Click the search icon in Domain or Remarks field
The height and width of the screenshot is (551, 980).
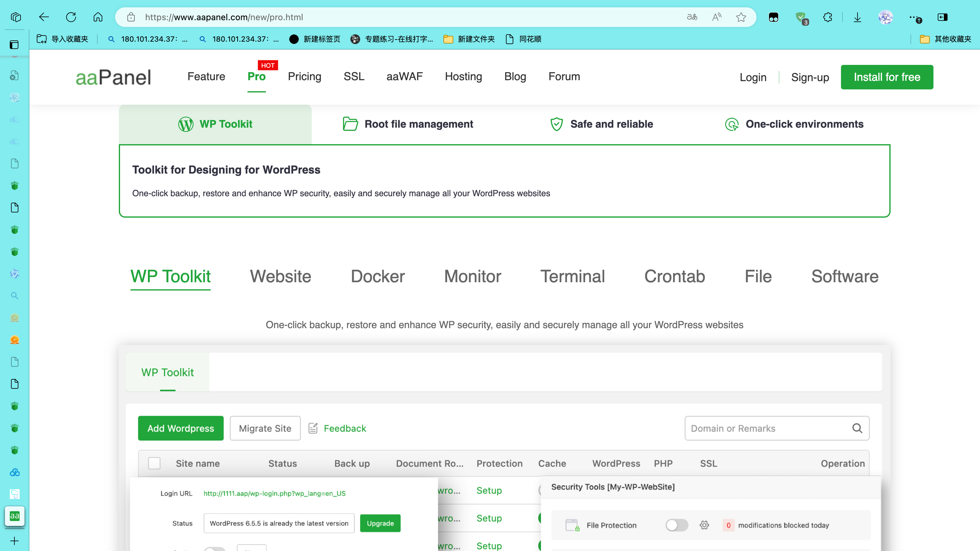click(x=857, y=428)
